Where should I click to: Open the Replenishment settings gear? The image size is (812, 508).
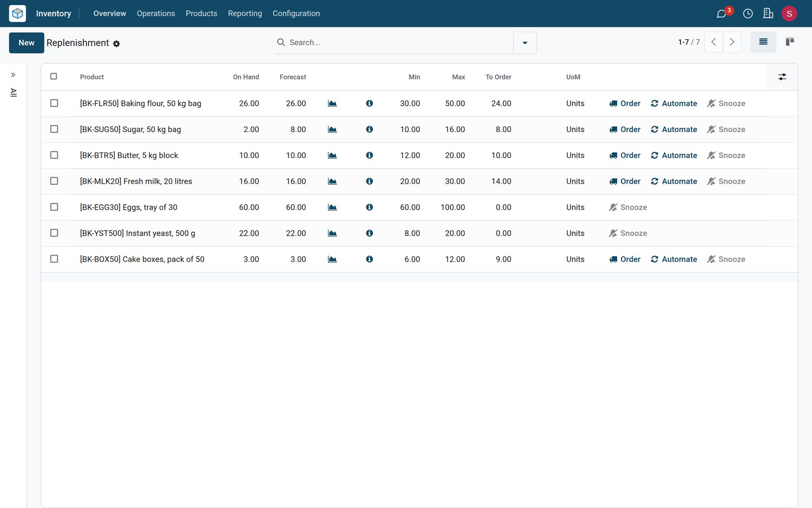click(x=116, y=44)
